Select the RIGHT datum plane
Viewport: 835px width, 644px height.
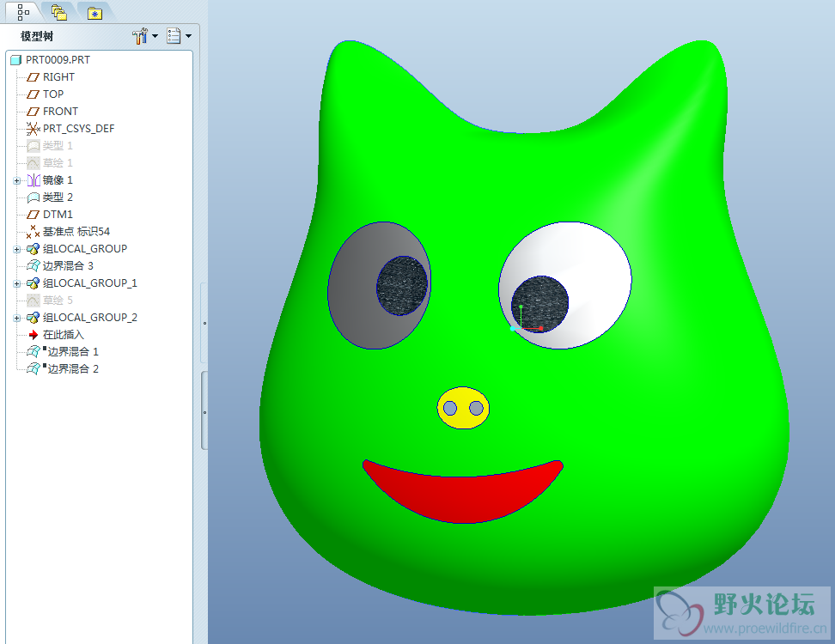[58, 77]
